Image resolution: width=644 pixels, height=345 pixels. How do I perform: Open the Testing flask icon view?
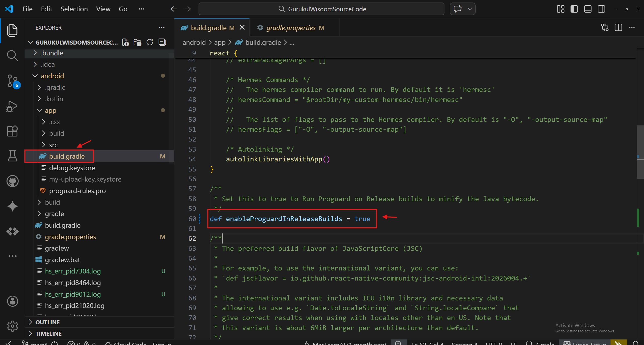pyautogui.click(x=12, y=156)
